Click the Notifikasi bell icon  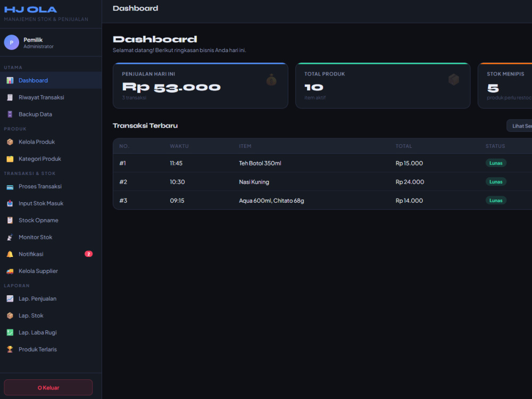point(10,254)
